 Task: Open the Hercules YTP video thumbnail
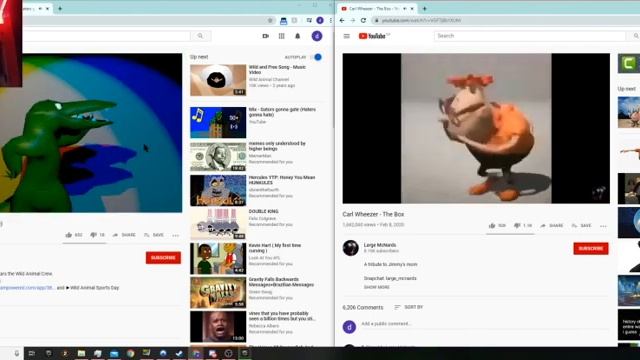(218, 191)
